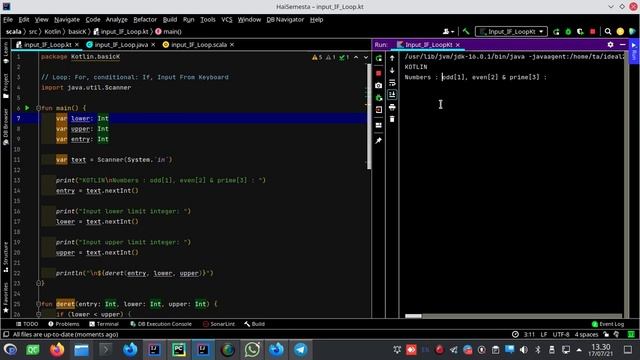
Task: Click the camera dump threads icon
Action: (x=378, y=85)
